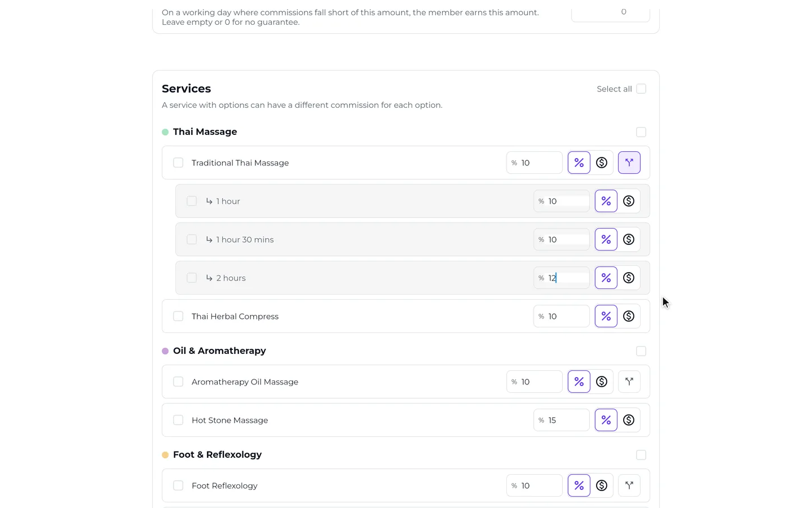Viewport: 812px width, 508px height.
Task: Expand options split for Foot Reflexology
Action: click(629, 485)
